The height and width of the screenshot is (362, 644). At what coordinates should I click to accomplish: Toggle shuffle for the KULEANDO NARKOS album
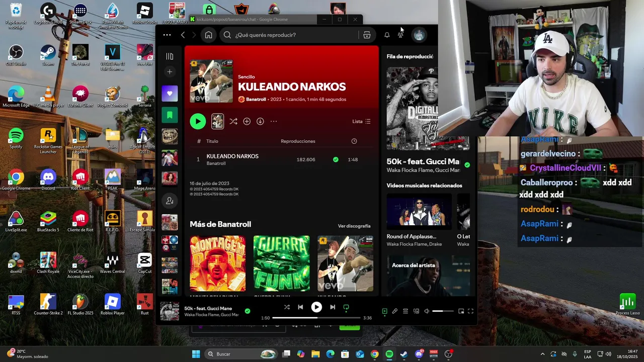(233, 121)
